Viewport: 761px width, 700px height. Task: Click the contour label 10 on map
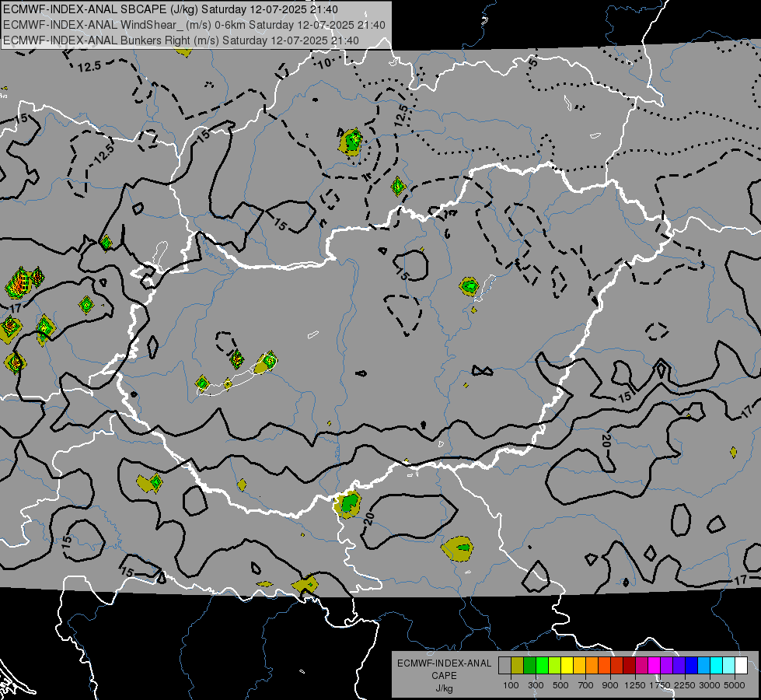click(x=325, y=63)
